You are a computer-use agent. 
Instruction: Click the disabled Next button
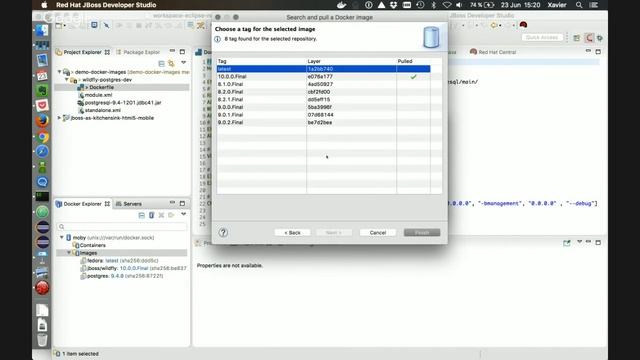[334, 233]
